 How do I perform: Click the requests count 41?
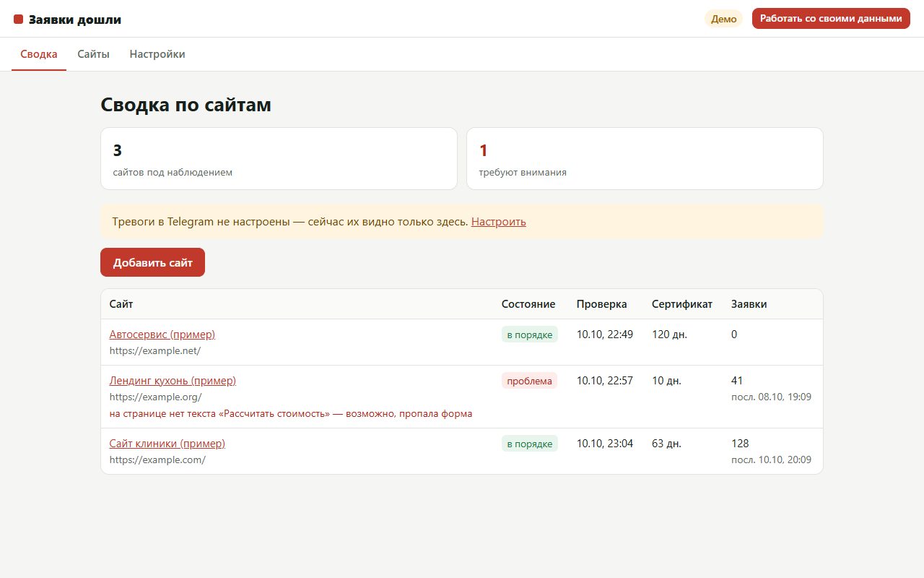[x=737, y=381]
